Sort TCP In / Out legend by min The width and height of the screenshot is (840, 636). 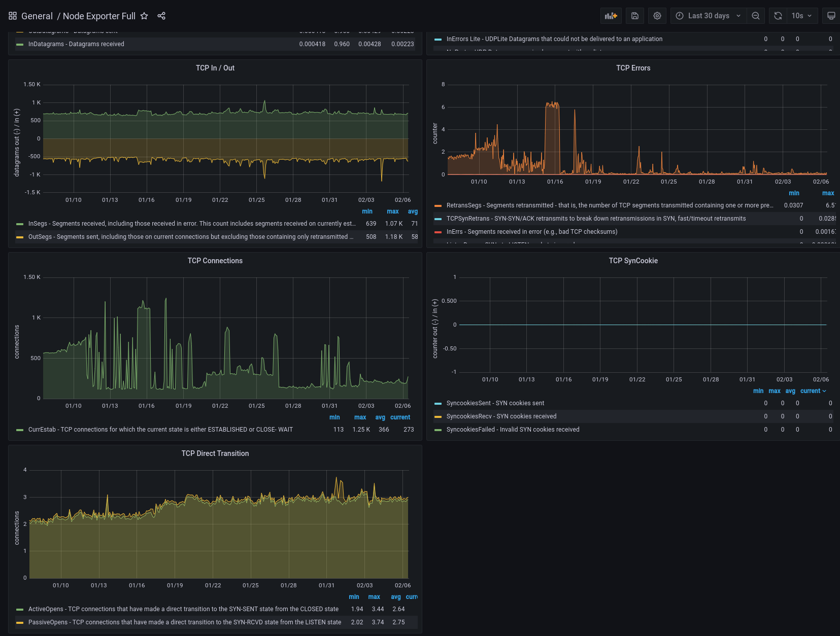(x=367, y=211)
